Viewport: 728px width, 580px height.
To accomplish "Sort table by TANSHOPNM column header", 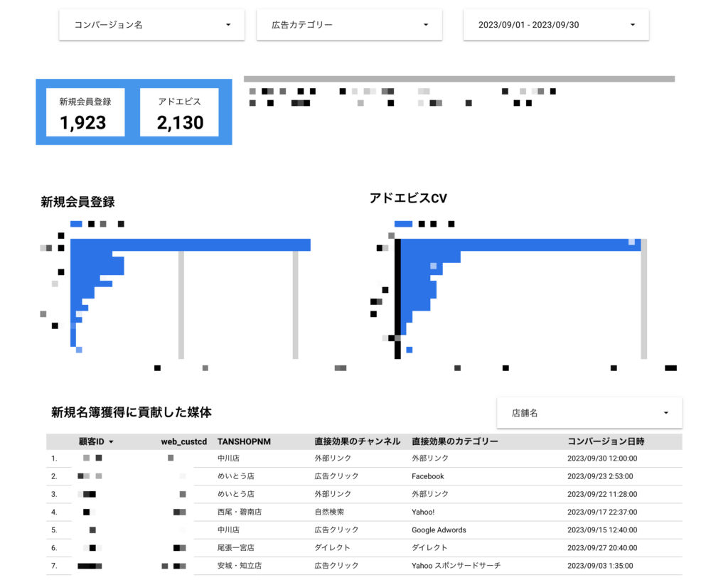I will (244, 441).
